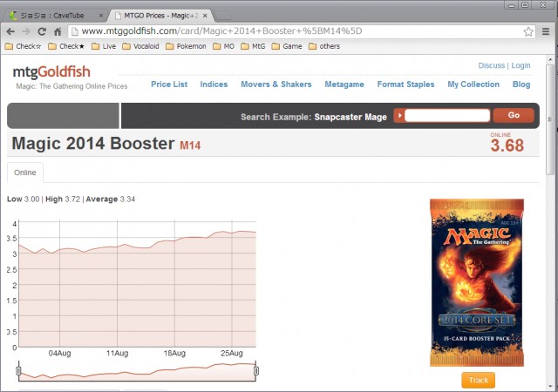Click the High 3.72 statistic text
The image size is (558, 392).
[63, 199]
